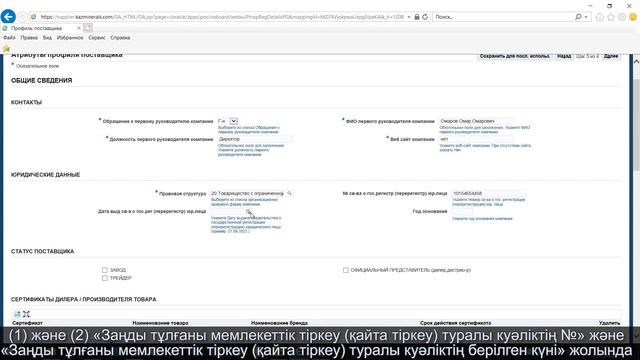Click the Правовая структура input field
Screen dimensions: 640x360
point(247,193)
